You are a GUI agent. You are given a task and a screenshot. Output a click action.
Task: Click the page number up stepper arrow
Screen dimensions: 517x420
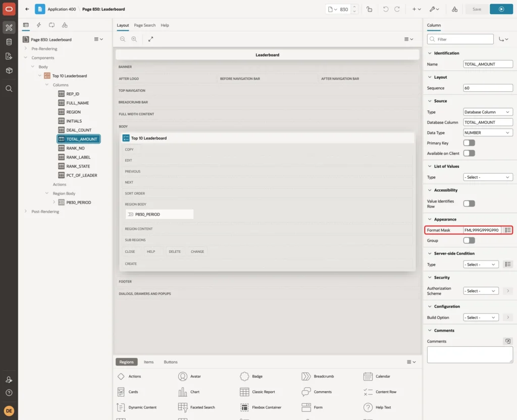click(x=354, y=7)
